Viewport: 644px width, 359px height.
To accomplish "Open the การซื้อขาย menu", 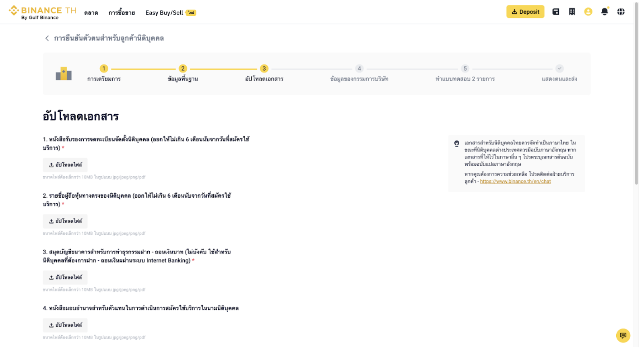I will [x=122, y=13].
